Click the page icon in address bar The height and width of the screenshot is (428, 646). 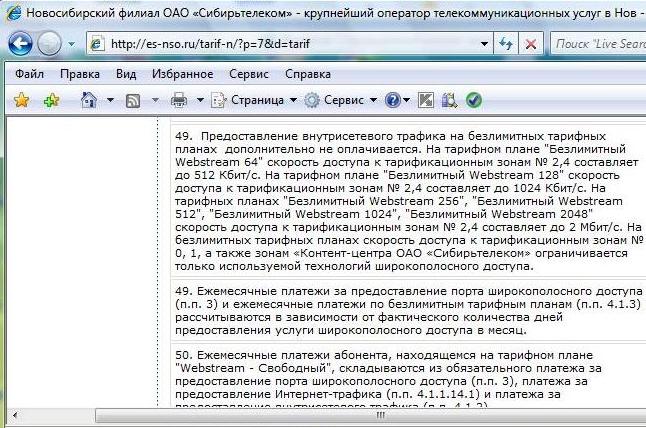(97, 44)
